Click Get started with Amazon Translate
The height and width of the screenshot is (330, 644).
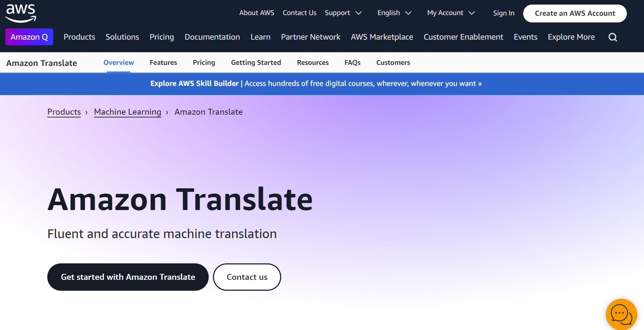coord(128,277)
